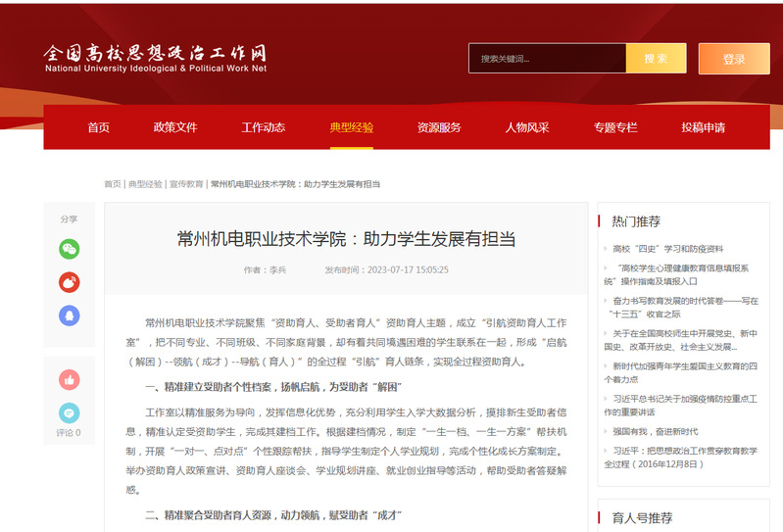Click the 登录 login button
This screenshot has width=783, height=532.
coord(733,59)
